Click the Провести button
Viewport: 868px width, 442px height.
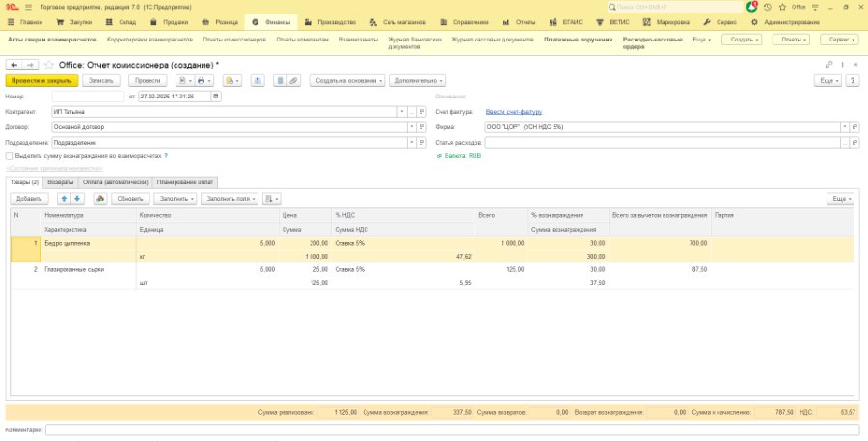click(x=148, y=81)
